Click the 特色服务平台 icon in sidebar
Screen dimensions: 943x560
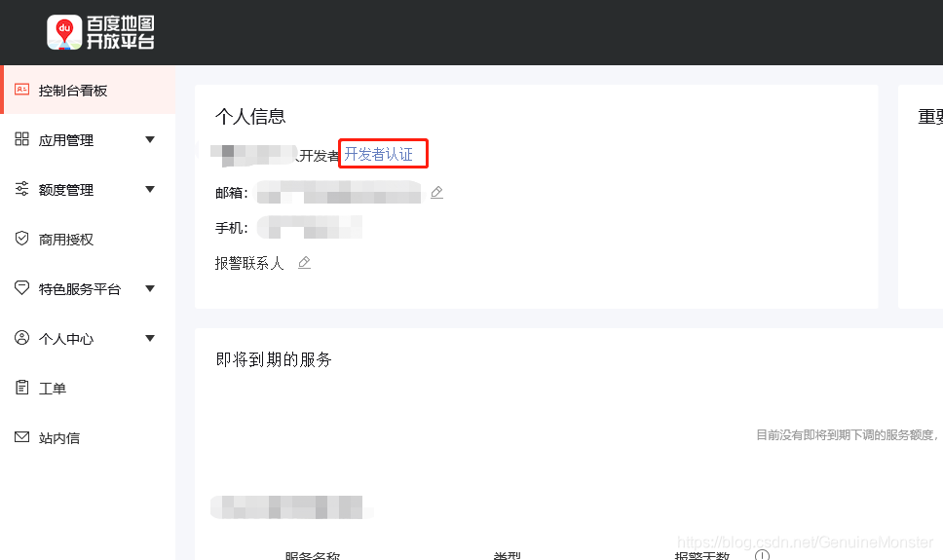[x=21, y=287]
